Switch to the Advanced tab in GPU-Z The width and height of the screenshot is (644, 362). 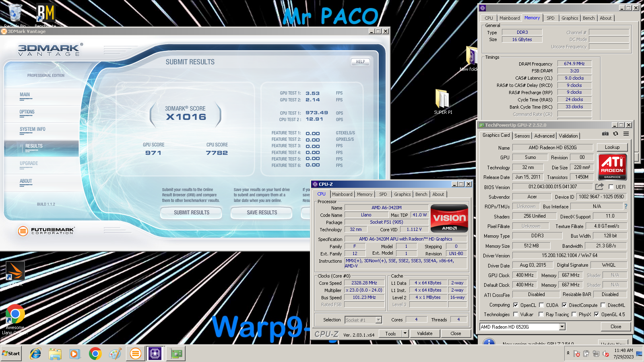(x=544, y=136)
